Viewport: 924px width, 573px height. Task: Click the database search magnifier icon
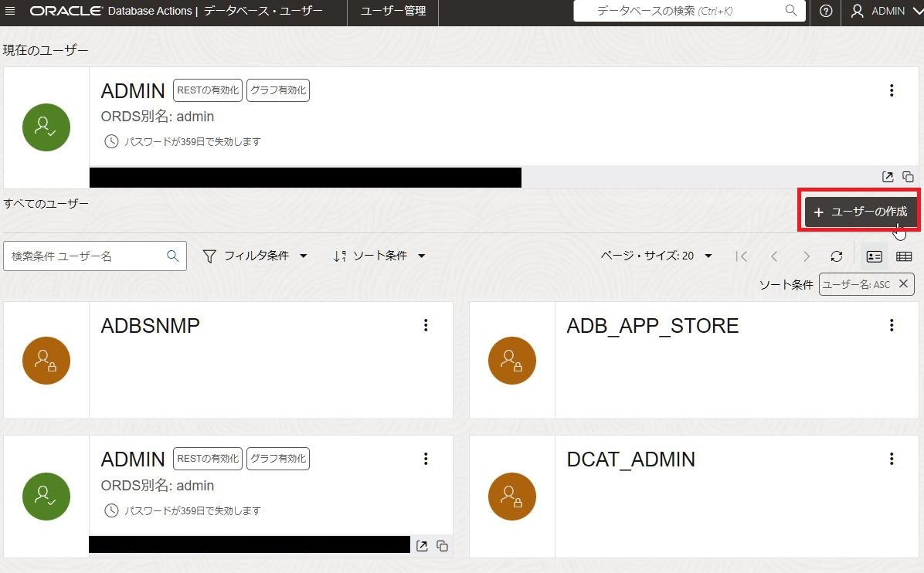[791, 11]
